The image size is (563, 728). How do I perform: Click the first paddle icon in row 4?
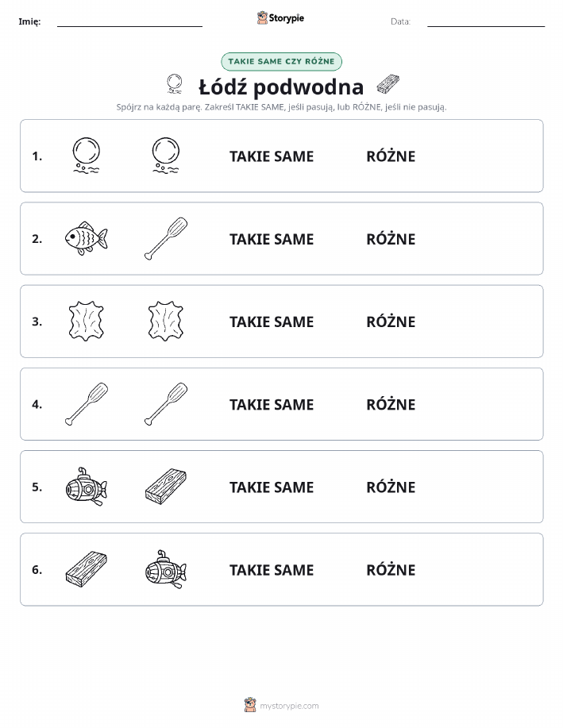point(87,404)
